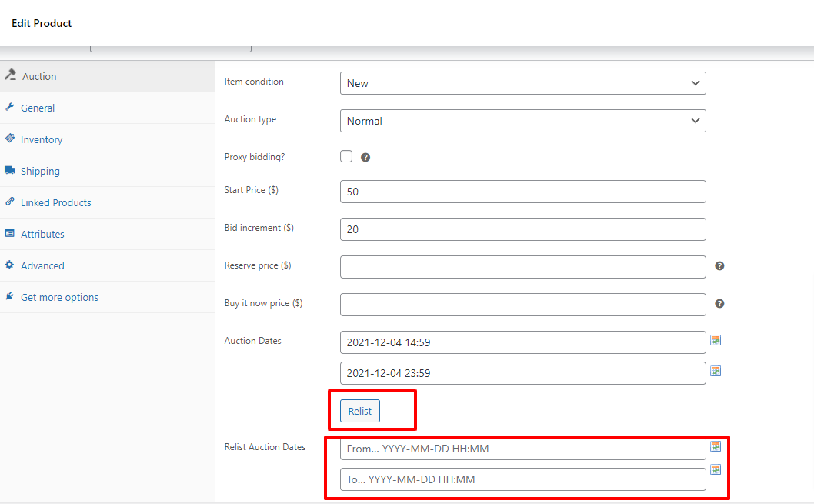Image resolution: width=814 pixels, height=504 pixels.
Task: Select the Shipping tab
Action: pos(40,172)
